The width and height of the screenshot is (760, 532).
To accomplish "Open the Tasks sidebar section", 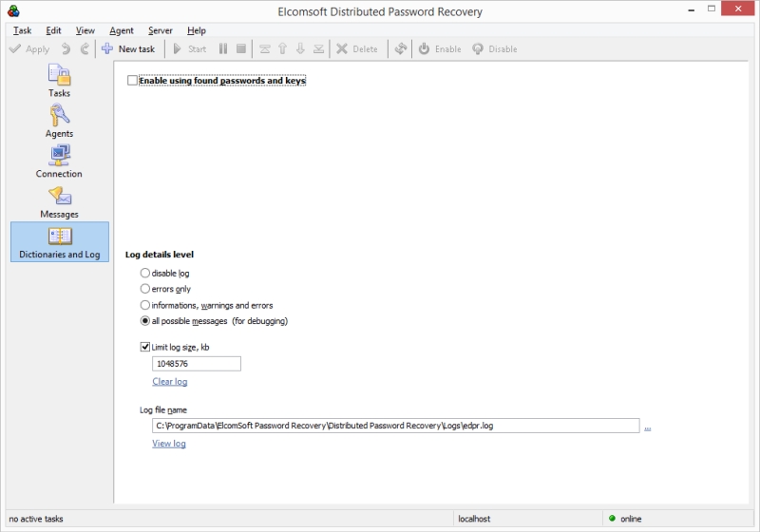I will coord(59,81).
